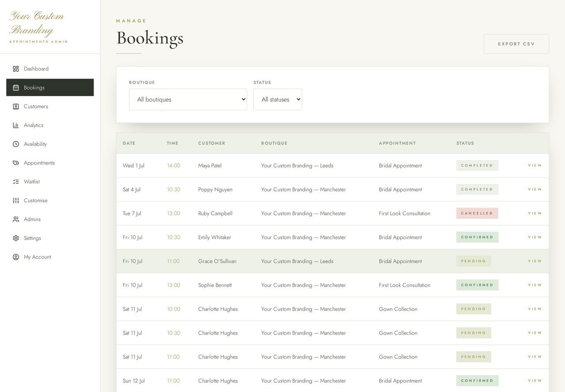The height and width of the screenshot is (392, 565).
Task: Click the Admins people icon
Action: [16, 219]
